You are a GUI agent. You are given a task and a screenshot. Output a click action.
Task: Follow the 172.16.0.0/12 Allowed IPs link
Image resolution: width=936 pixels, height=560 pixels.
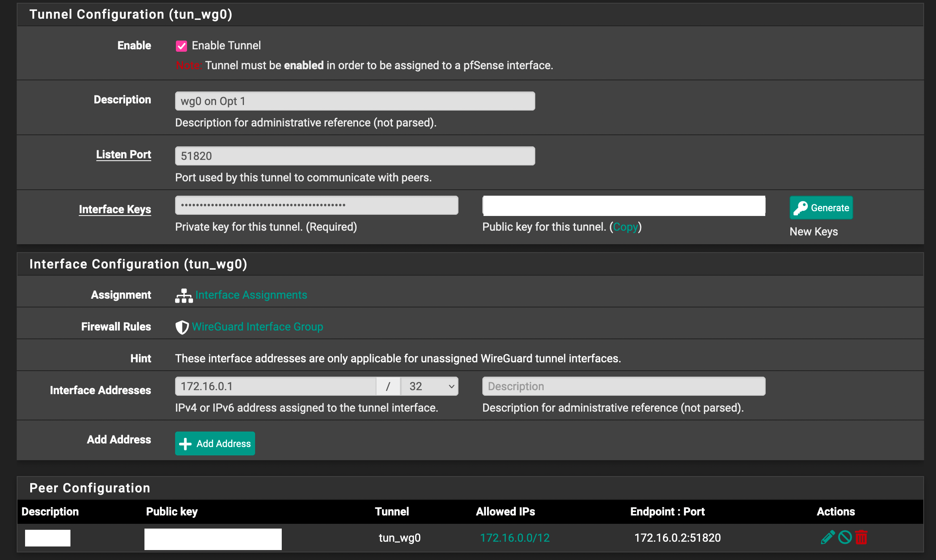coord(515,537)
